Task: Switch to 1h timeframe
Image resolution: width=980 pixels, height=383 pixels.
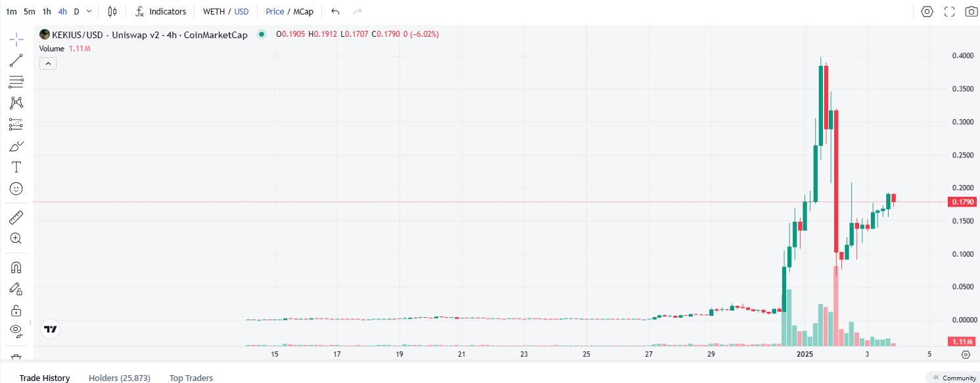Action: click(x=47, y=11)
